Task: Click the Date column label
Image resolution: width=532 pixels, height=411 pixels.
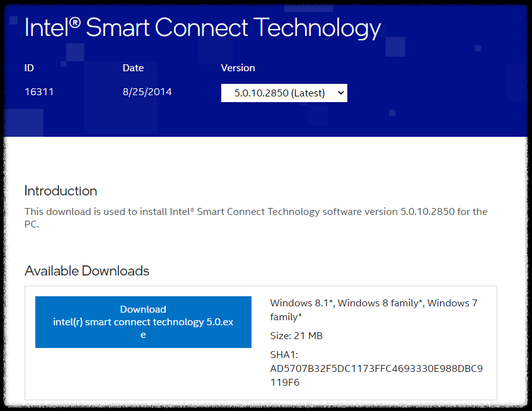Action: click(x=133, y=68)
